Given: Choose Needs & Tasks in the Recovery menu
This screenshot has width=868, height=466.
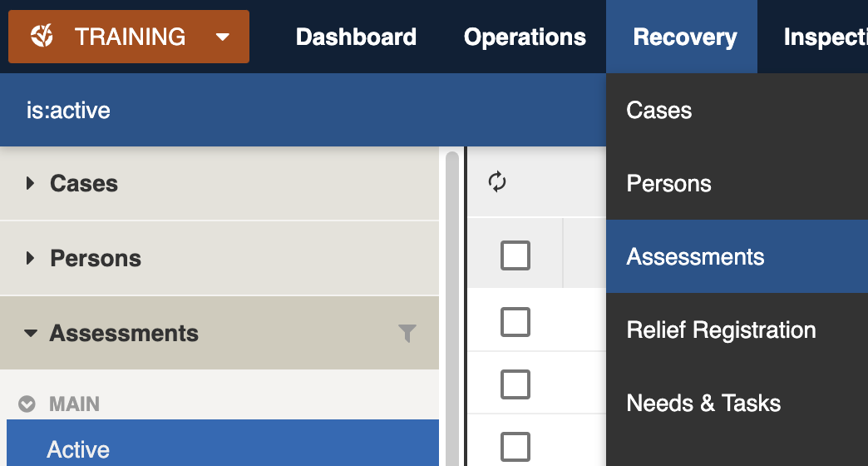Looking at the screenshot, I should (x=703, y=403).
